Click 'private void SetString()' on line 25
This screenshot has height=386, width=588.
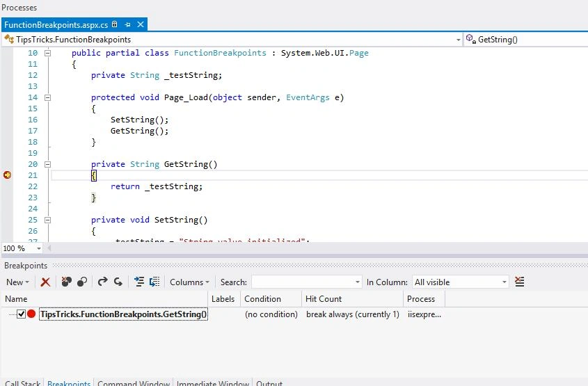coord(149,220)
